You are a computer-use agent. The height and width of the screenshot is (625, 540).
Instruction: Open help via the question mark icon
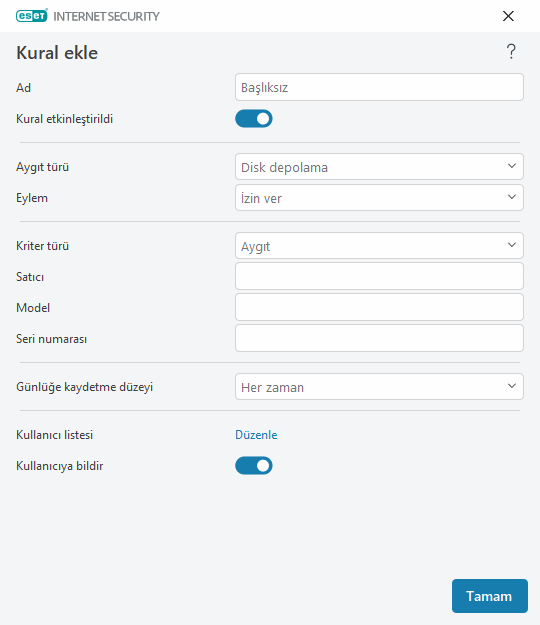pos(511,52)
